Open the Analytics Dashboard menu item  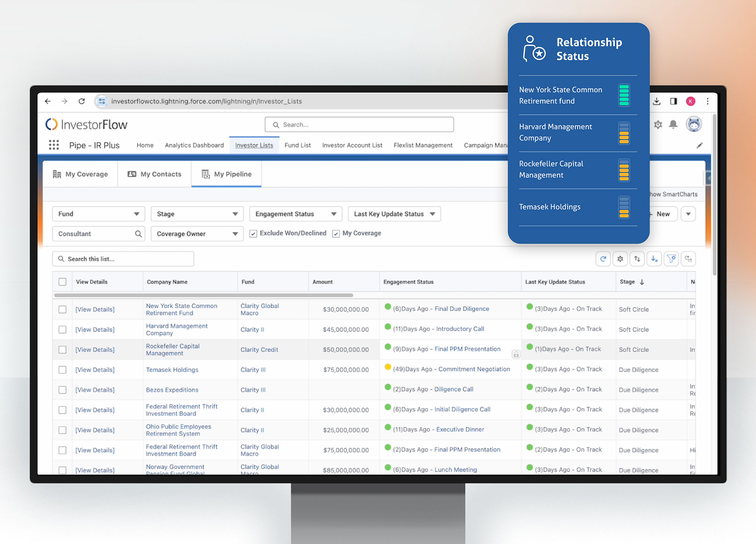(x=194, y=145)
